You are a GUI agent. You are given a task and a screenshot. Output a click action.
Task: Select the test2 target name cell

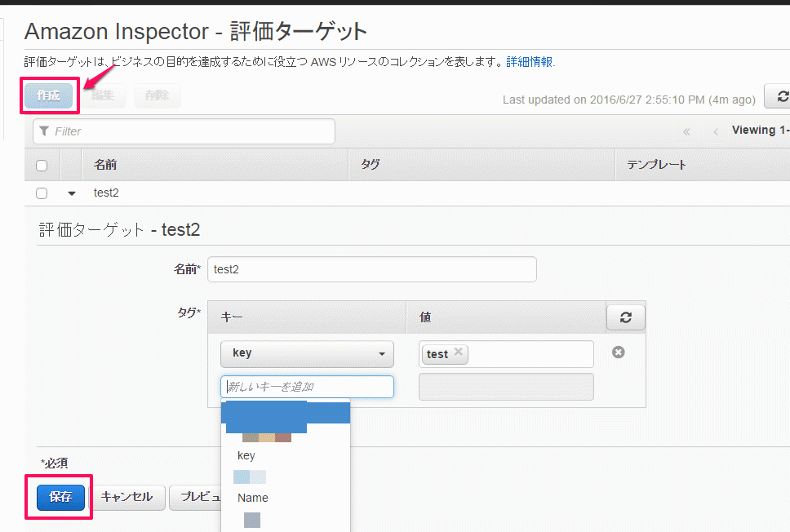click(106, 193)
